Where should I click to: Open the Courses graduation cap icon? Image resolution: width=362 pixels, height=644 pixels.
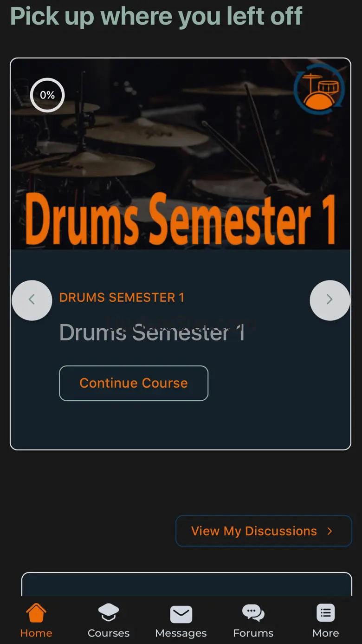(x=109, y=613)
